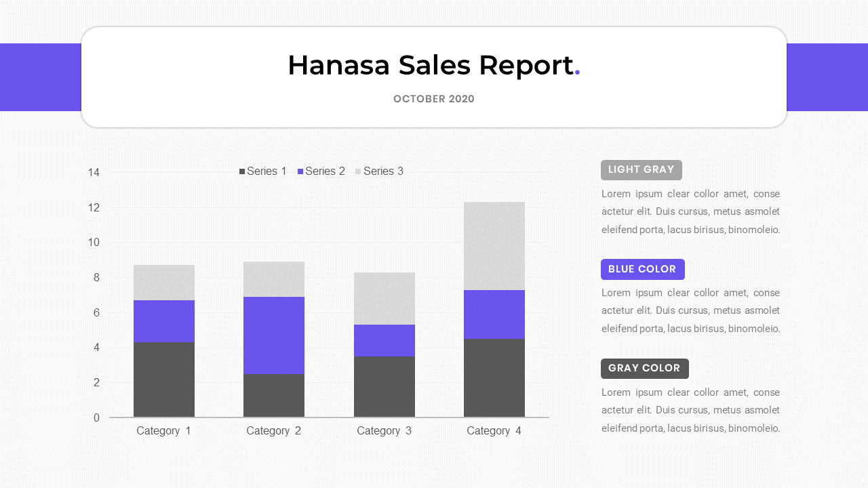Select the Hanasa Sales Report title
The width and height of the screenshot is (868, 488).
coord(430,65)
